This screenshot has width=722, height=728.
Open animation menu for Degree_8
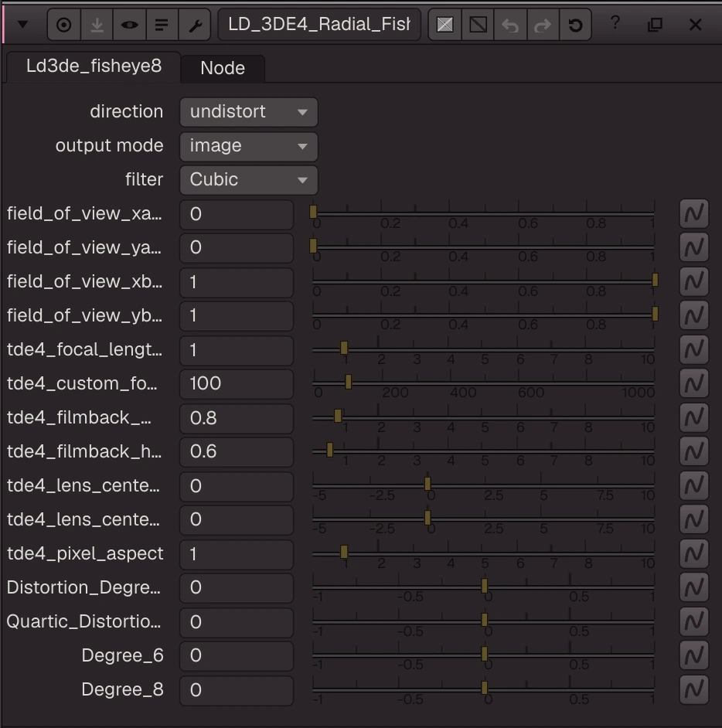(x=694, y=689)
